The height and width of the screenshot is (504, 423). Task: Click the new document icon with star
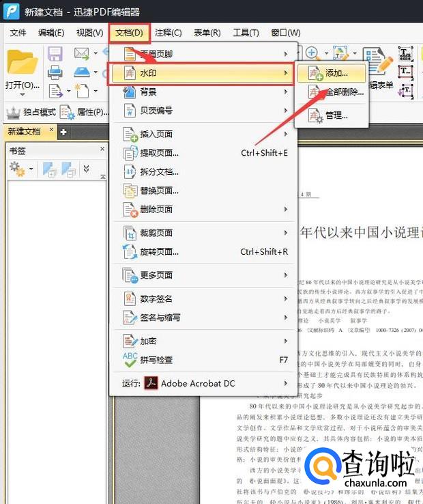tap(82, 91)
